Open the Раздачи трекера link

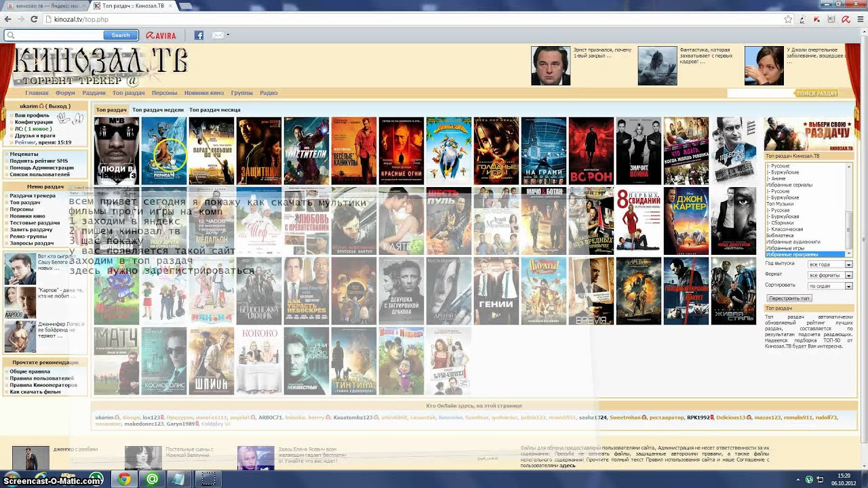(33, 196)
